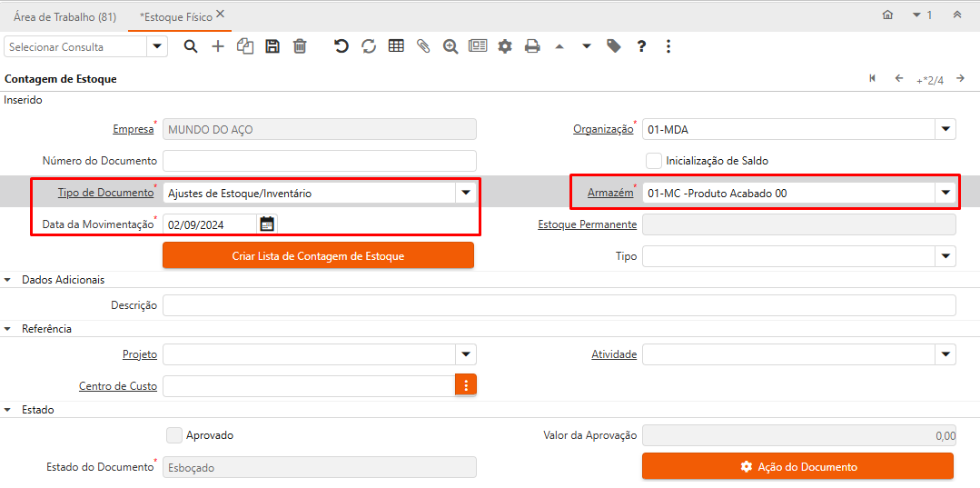Image resolution: width=980 pixels, height=488 pixels.
Task: Toggle grid view with table icon
Action: tap(396, 46)
